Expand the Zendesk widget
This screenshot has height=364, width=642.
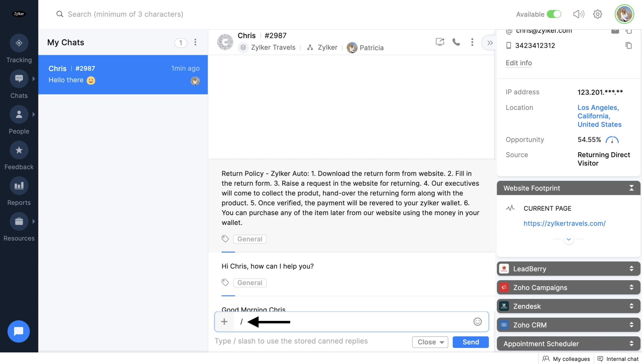[x=631, y=306]
